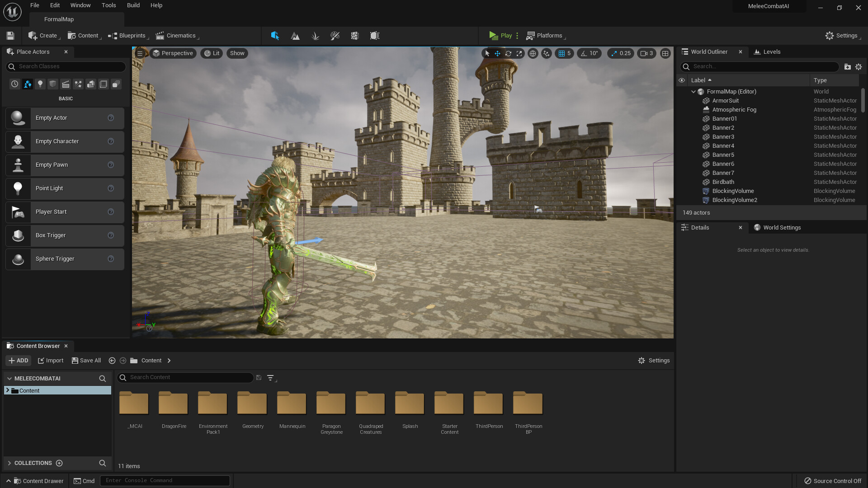The width and height of the screenshot is (868, 488).
Task: Select the Fracture mode icon
Action: click(355, 35)
